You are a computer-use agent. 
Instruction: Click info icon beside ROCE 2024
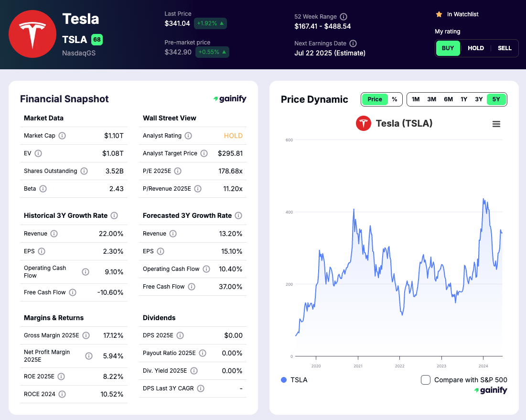click(x=62, y=394)
